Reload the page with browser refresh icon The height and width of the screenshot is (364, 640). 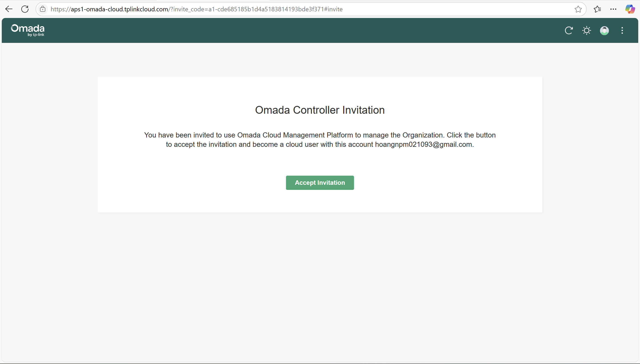pyautogui.click(x=25, y=9)
